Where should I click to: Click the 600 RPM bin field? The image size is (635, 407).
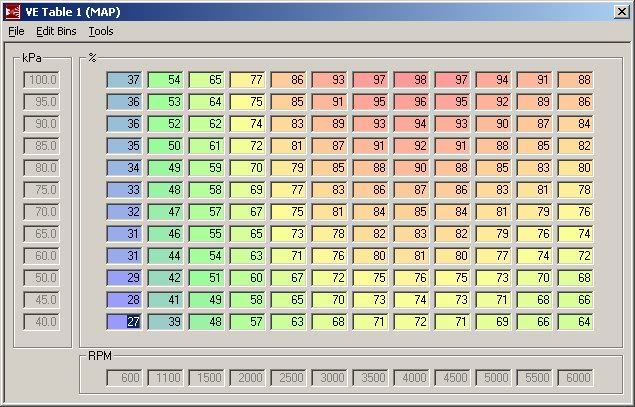coord(127,377)
